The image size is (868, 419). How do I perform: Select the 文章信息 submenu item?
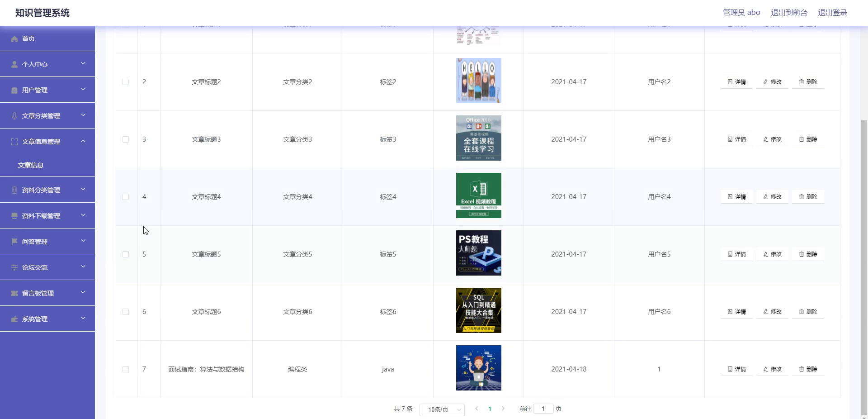(x=47, y=165)
